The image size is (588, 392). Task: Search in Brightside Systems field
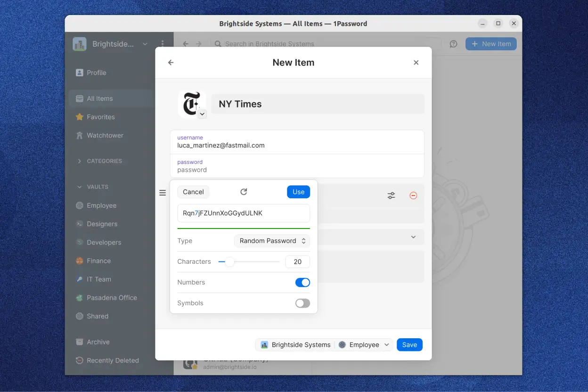(x=326, y=44)
